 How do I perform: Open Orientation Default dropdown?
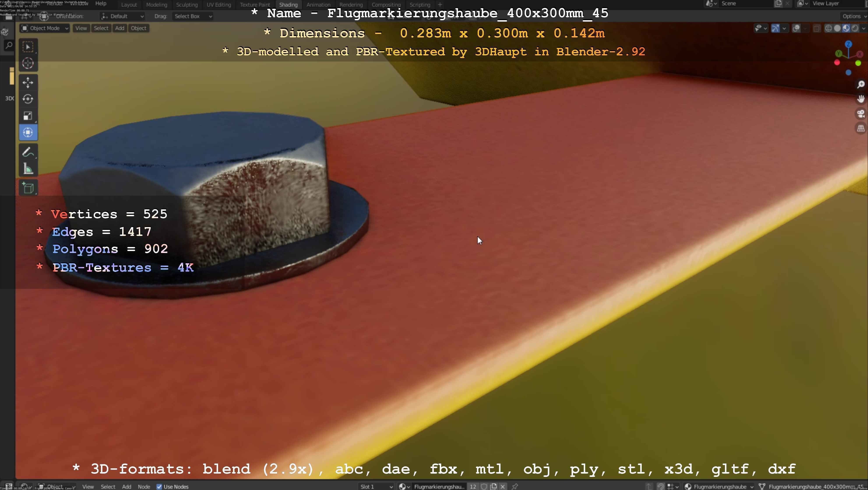122,16
